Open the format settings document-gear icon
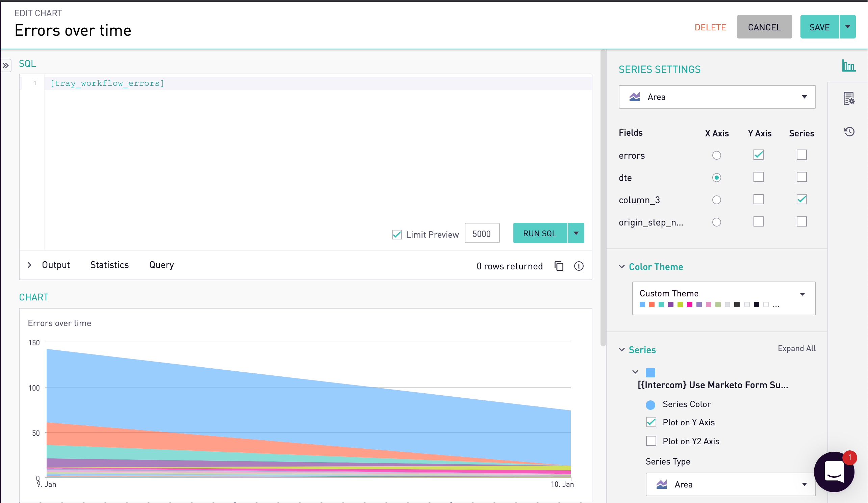This screenshot has width=868, height=503. tap(848, 99)
